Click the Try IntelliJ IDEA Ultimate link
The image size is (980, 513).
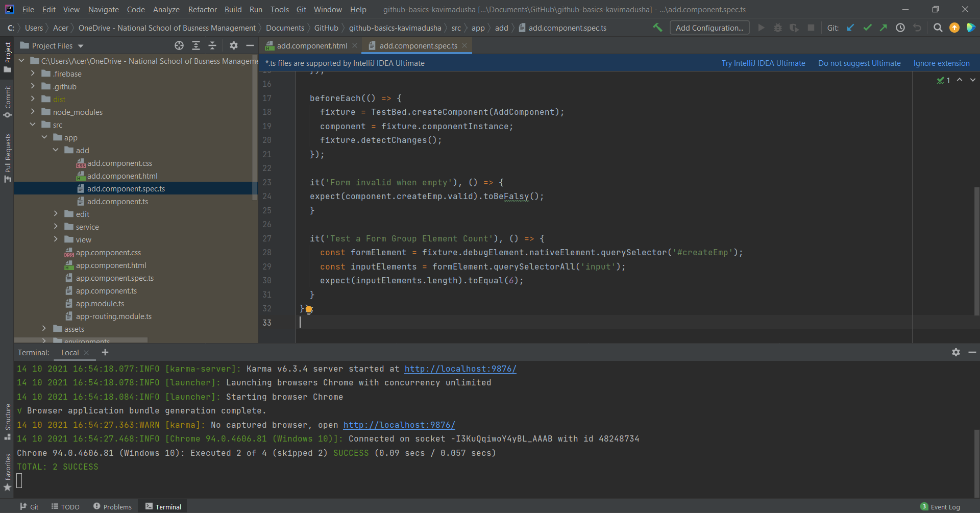point(763,63)
